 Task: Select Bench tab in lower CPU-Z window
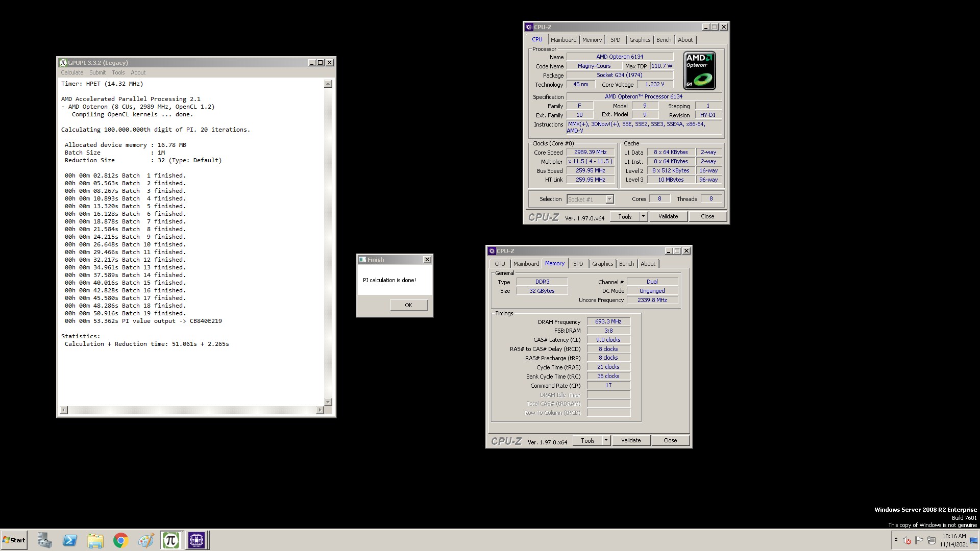coord(626,264)
